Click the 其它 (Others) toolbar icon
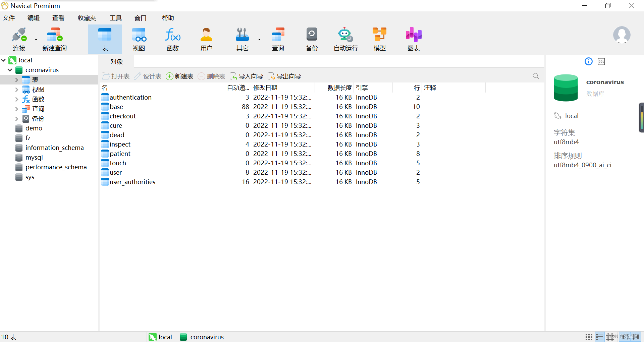 [242, 39]
